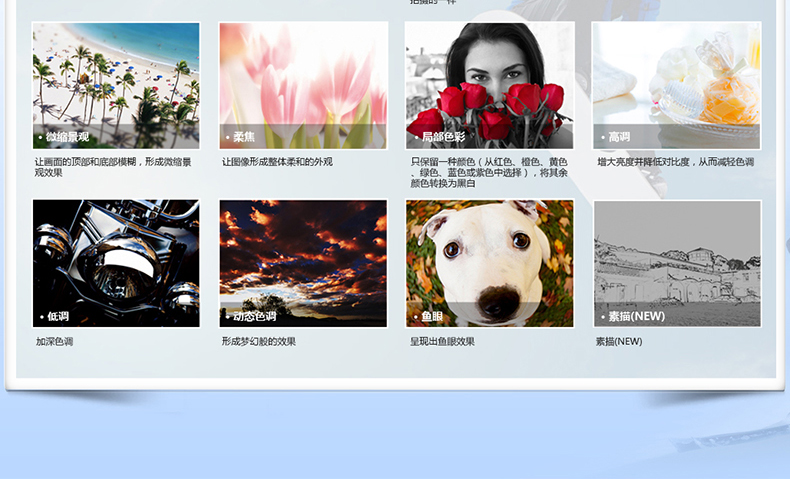Click the 呈现出鱼眼效果 description text

click(442, 341)
